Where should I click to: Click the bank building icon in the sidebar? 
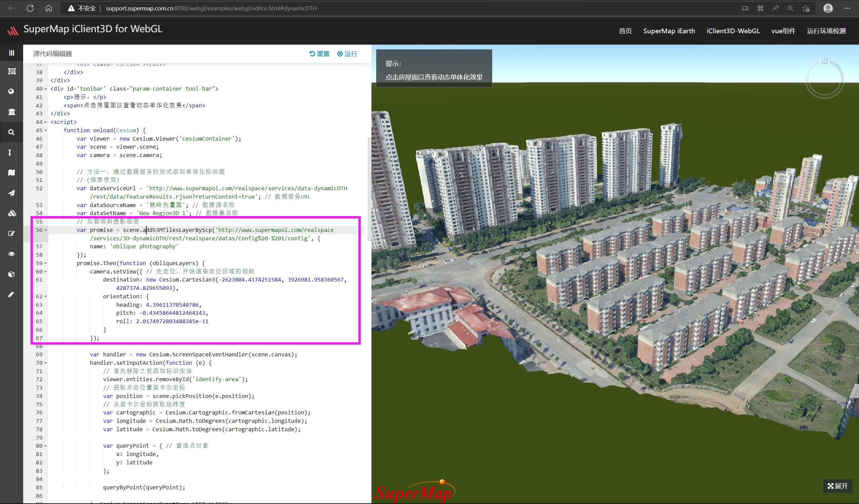point(12,112)
